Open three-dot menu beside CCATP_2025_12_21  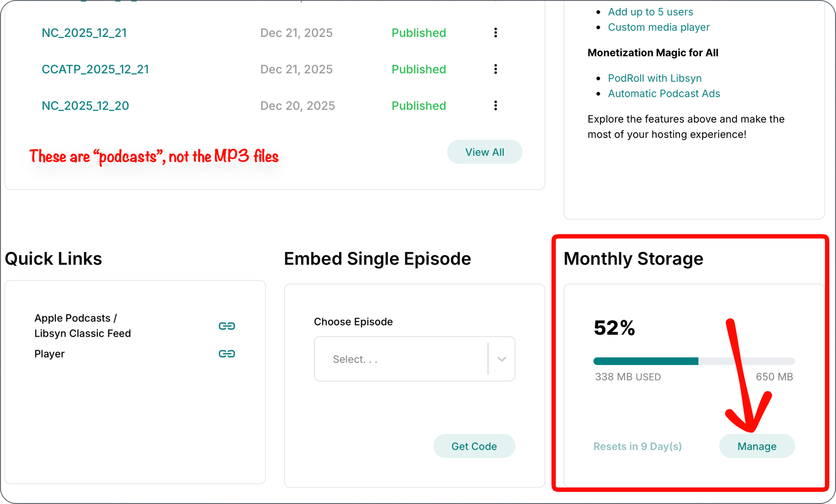point(495,68)
